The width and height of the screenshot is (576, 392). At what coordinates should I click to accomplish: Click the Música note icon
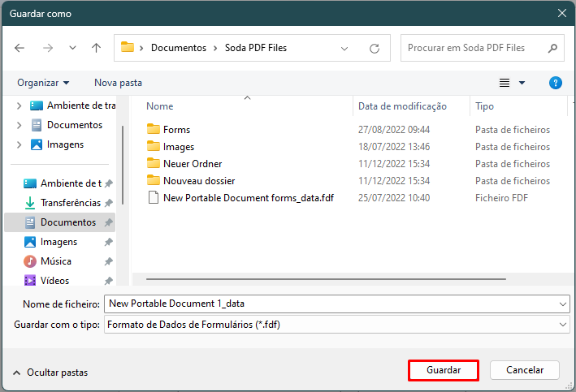[x=30, y=261]
